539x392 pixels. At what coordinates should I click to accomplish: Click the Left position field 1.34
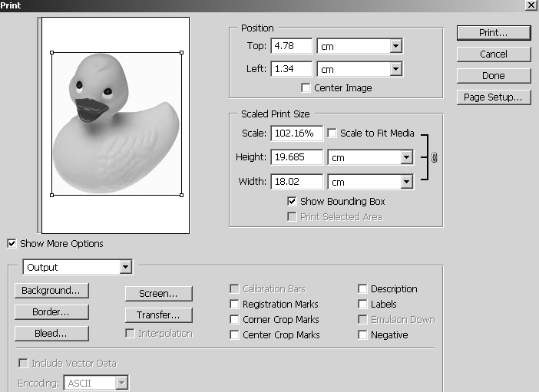tap(292, 69)
